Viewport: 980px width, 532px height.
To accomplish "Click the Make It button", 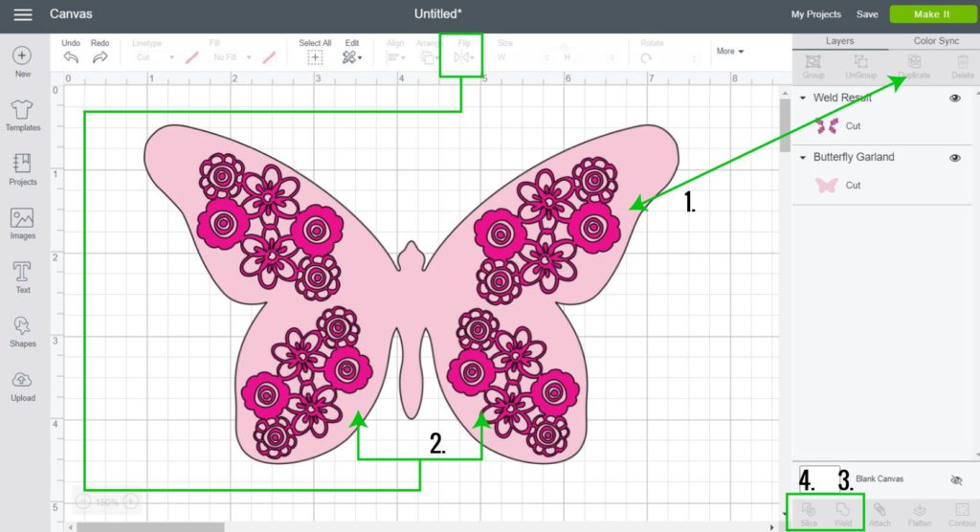I will (x=931, y=13).
